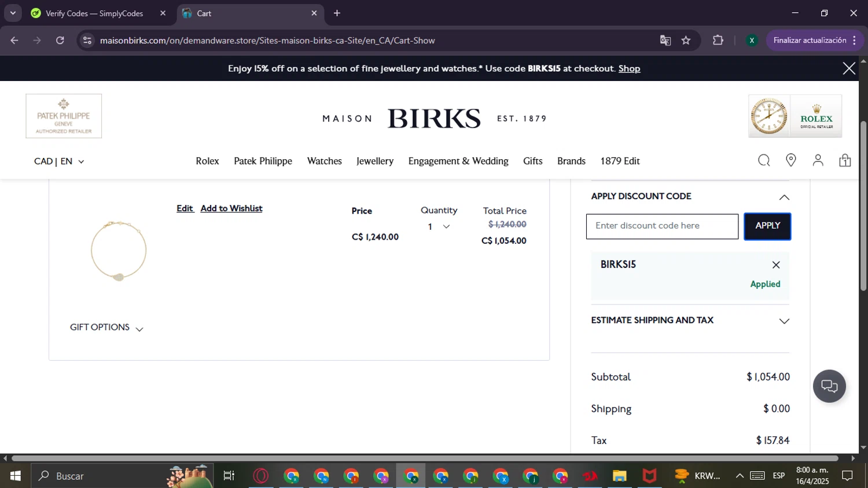
Task: Open the Jewellery menu
Action: point(375,161)
